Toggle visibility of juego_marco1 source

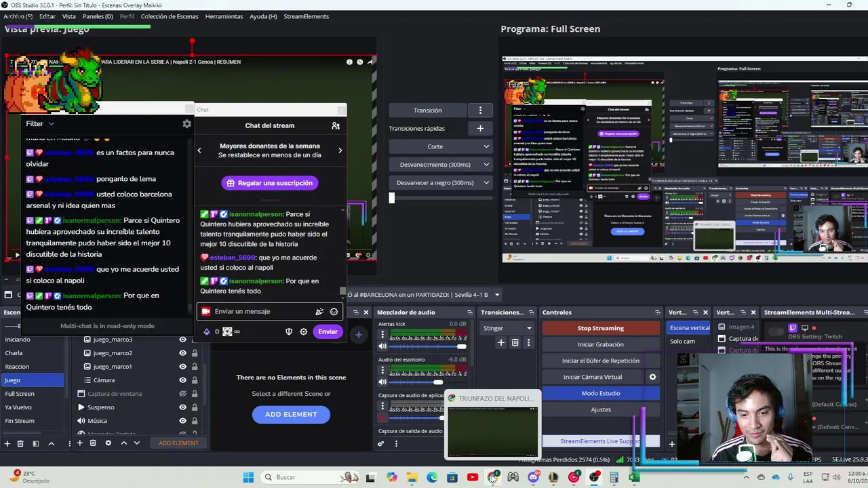tap(182, 367)
